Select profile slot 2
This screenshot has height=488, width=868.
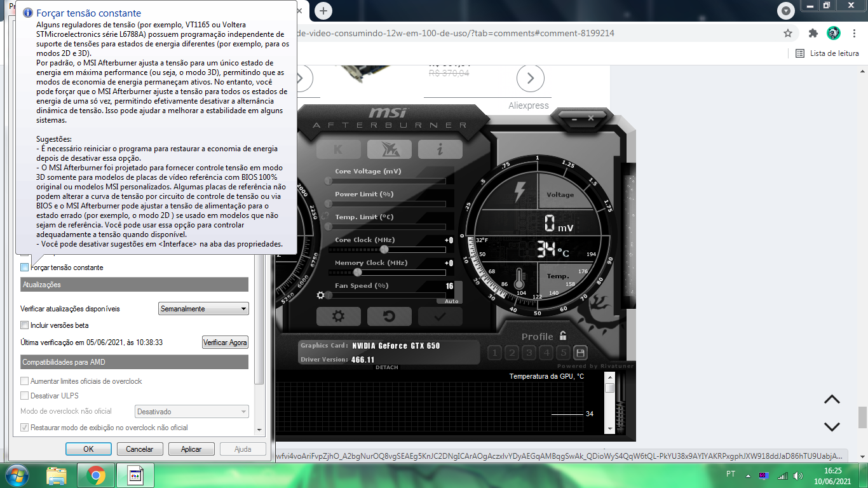(x=512, y=353)
